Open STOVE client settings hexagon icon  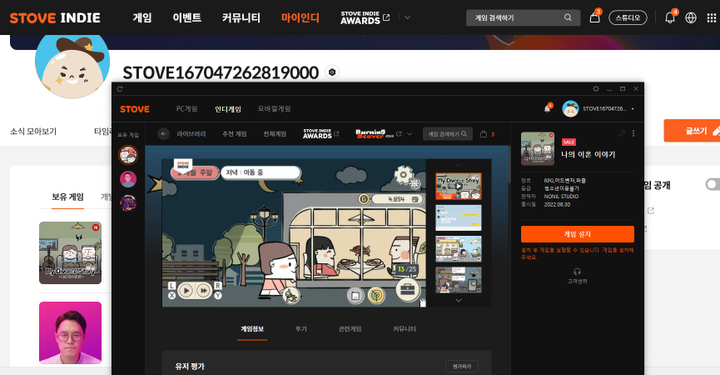(x=596, y=89)
